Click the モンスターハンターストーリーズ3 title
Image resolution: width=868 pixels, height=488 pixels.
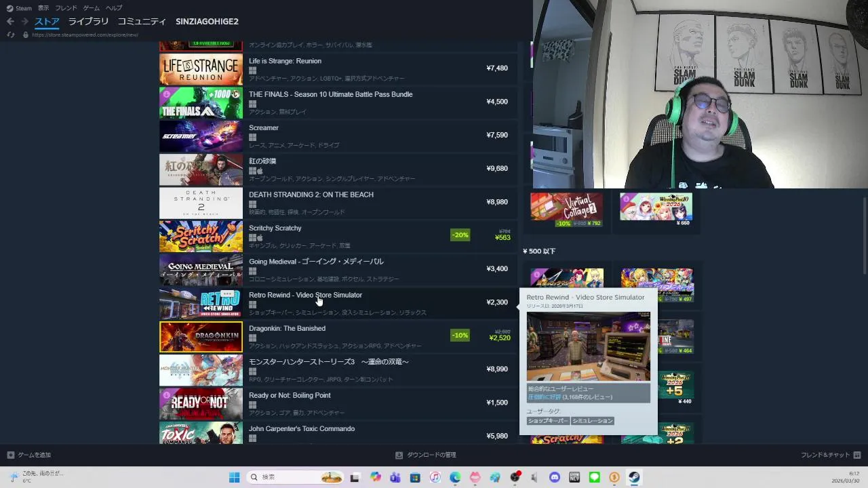coord(329,362)
